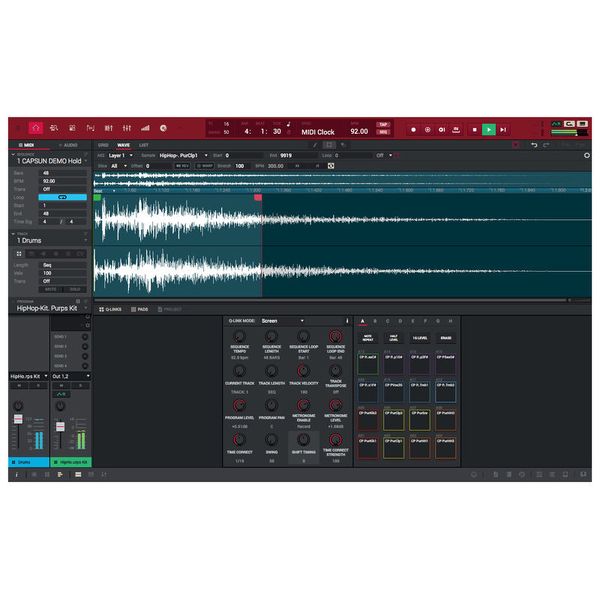
Task: Open the loop Off dropdown
Action: point(384,155)
